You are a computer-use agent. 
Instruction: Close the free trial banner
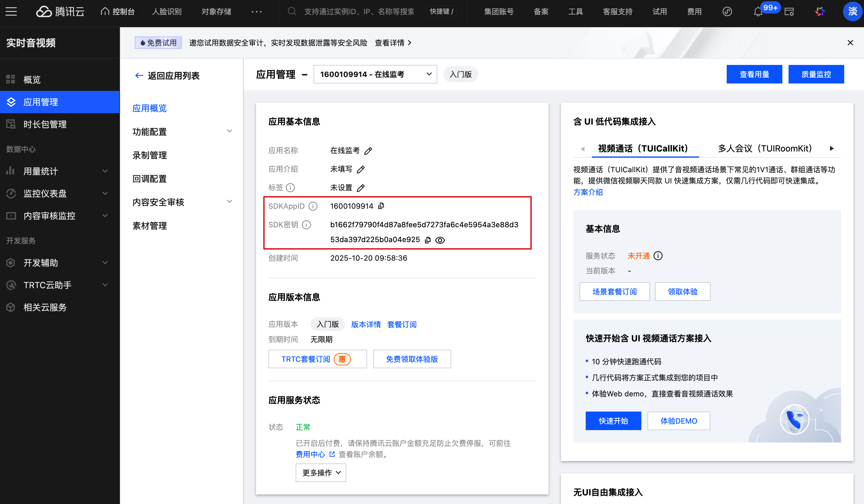point(850,43)
